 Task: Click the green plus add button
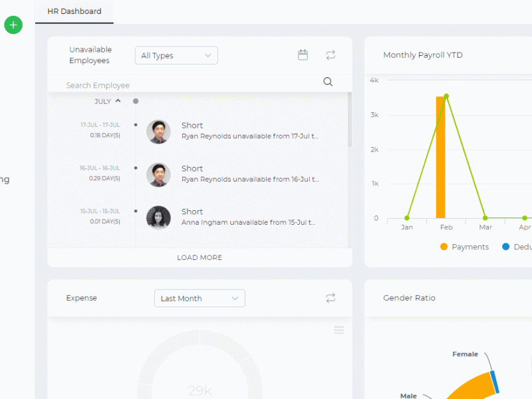coord(13,25)
